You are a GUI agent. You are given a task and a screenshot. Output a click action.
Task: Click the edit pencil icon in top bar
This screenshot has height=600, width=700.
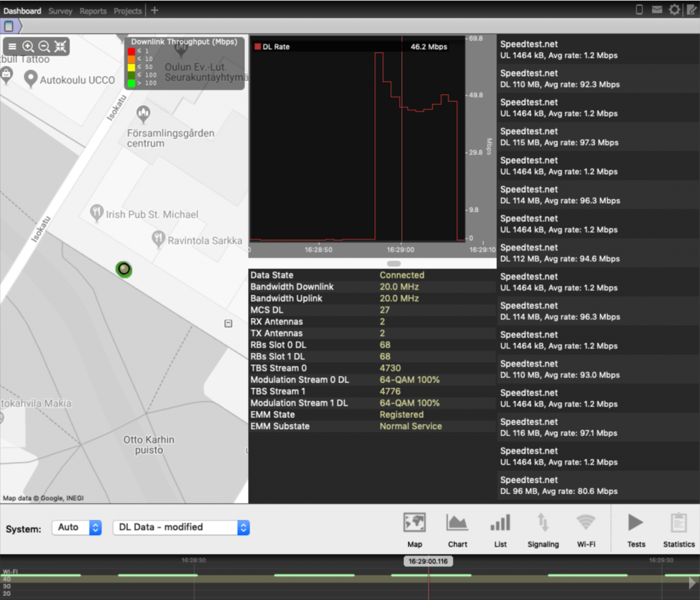point(692,10)
